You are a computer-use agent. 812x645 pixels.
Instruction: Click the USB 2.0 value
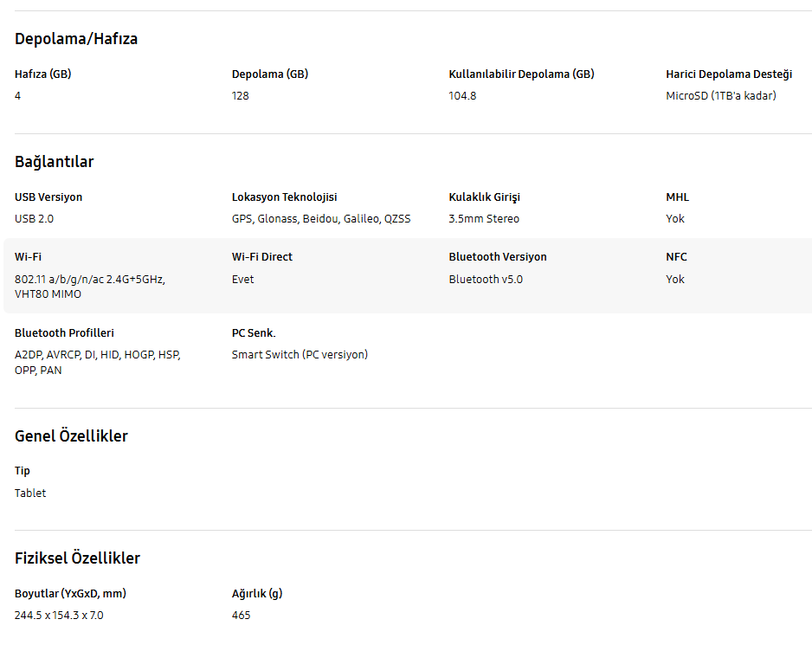[35, 219]
